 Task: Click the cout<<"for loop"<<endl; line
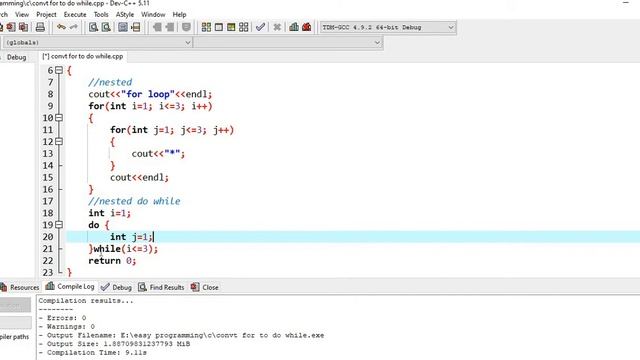pyautogui.click(x=150, y=94)
